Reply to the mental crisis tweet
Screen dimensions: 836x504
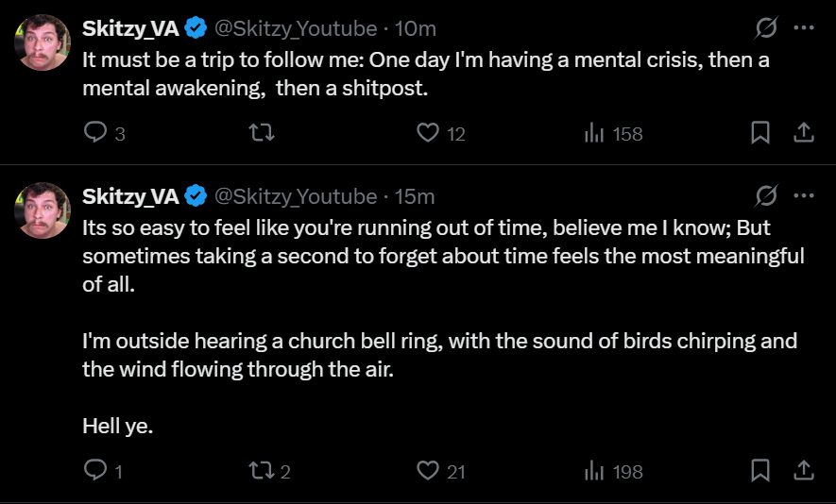pos(96,134)
